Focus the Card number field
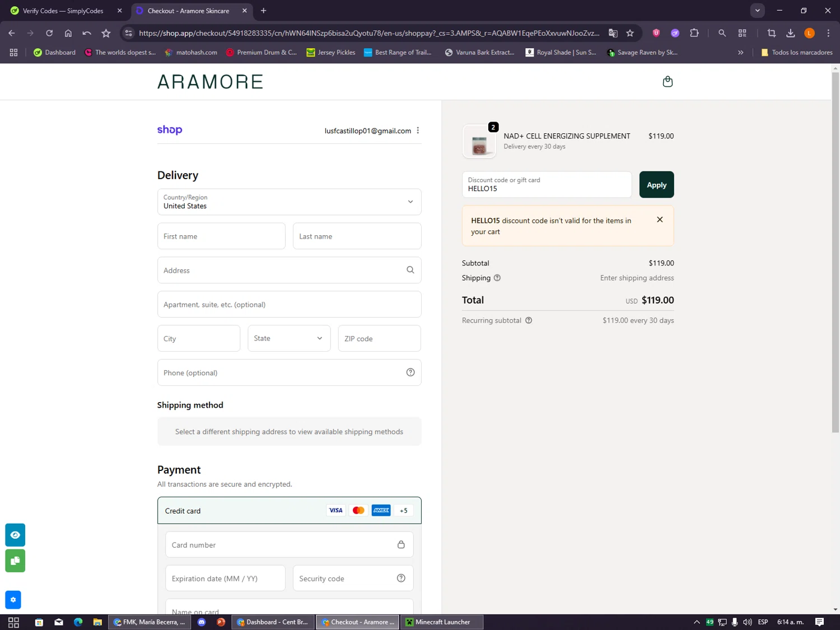 click(289, 544)
